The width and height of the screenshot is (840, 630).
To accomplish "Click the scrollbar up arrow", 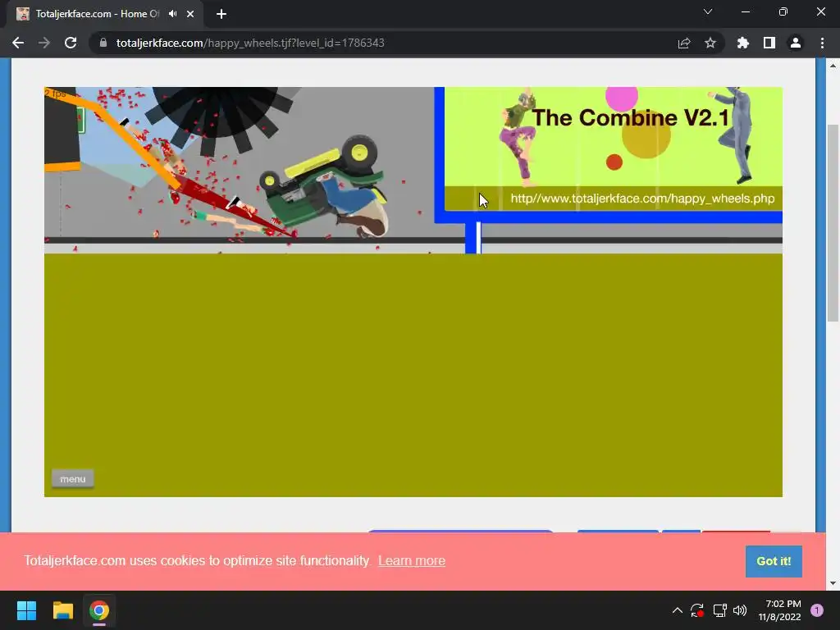I will click(x=833, y=66).
